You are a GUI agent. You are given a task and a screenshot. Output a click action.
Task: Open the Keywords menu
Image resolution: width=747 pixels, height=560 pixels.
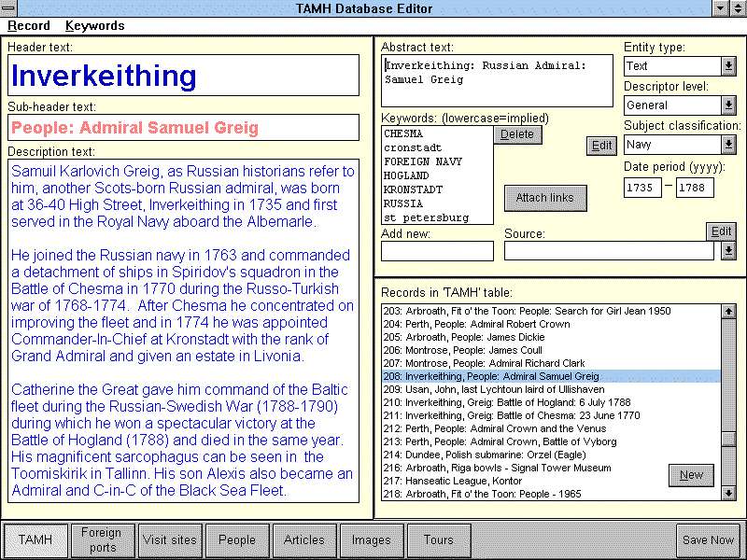[94, 25]
